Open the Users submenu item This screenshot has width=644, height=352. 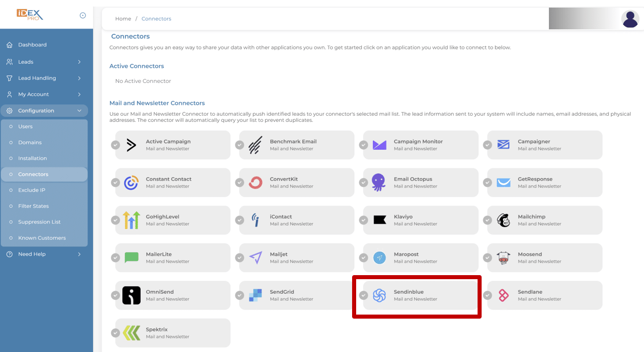tap(44, 126)
